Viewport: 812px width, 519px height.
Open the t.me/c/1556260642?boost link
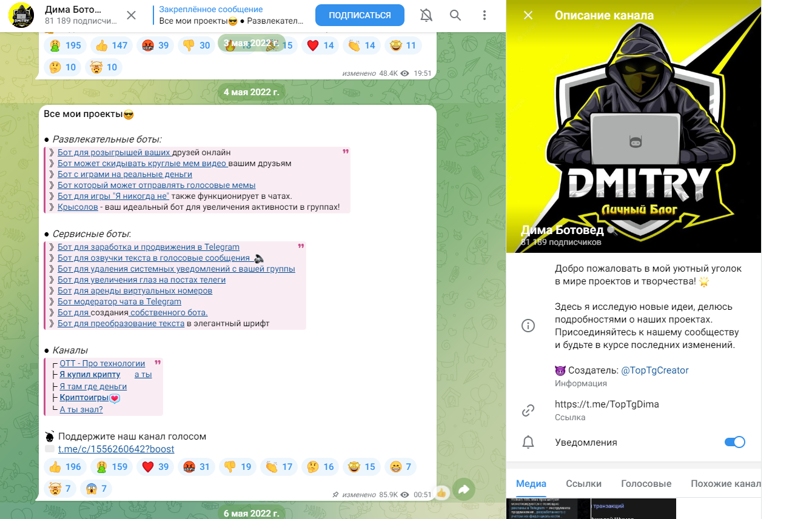pos(116,449)
